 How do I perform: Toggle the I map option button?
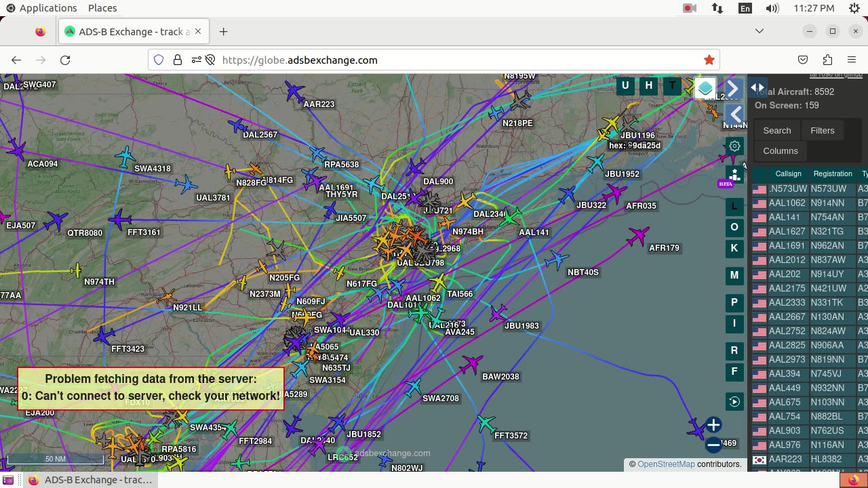(734, 323)
